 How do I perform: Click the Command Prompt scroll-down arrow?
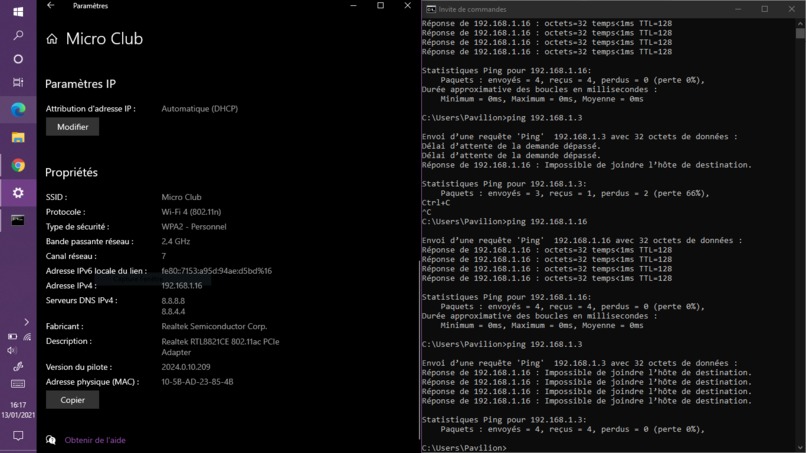(x=800, y=448)
